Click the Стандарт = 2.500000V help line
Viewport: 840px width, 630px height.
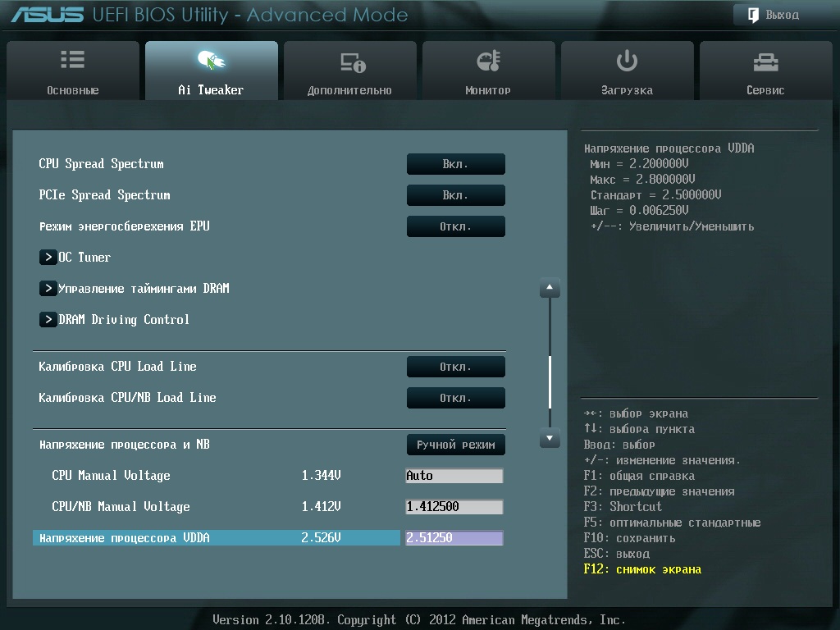(655, 194)
